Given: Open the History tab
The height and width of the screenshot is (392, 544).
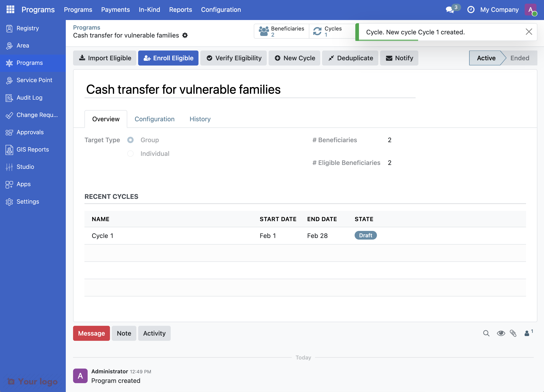Looking at the screenshot, I should point(200,119).
